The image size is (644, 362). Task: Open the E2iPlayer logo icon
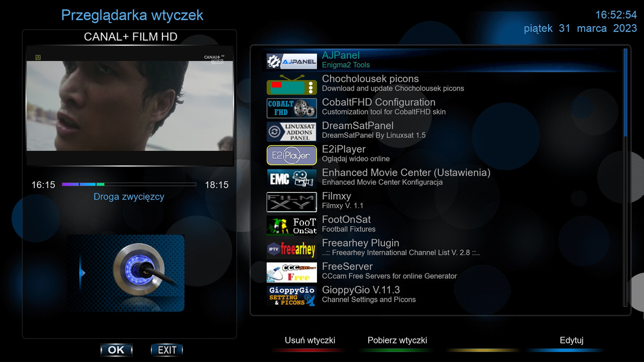point(292,155)
